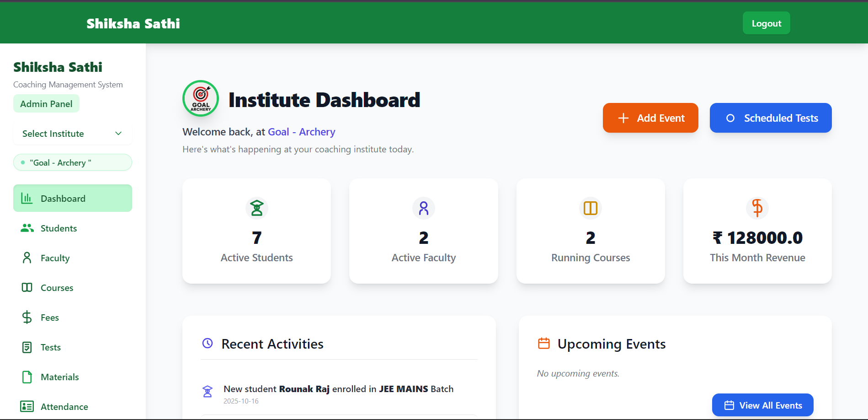Click the Materials file icon
This screenshot has width=868, height=420.
pyautogui.click(x=27, y=377)
